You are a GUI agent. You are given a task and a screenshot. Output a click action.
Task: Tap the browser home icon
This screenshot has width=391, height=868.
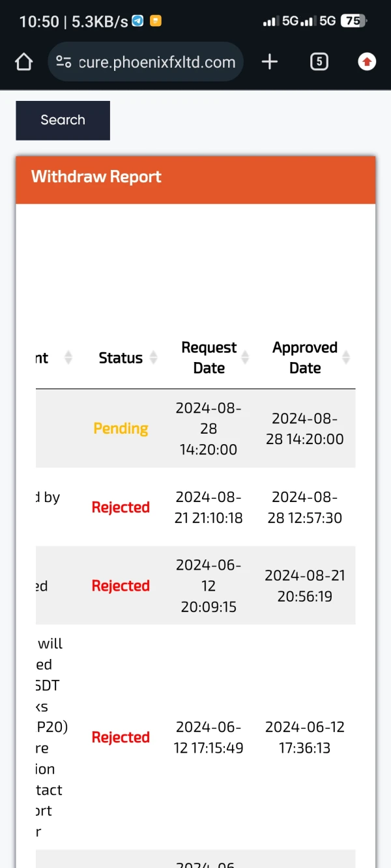pos(23,62)
